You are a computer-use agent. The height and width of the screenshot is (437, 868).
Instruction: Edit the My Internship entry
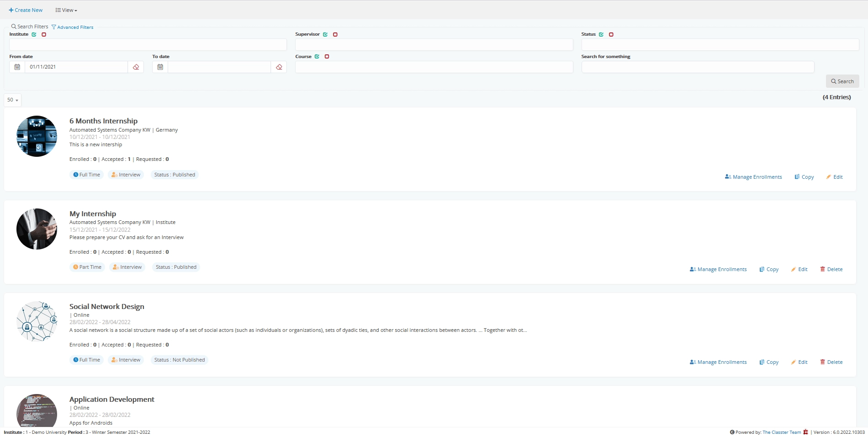pyautogui.click(x=799, y=269)
